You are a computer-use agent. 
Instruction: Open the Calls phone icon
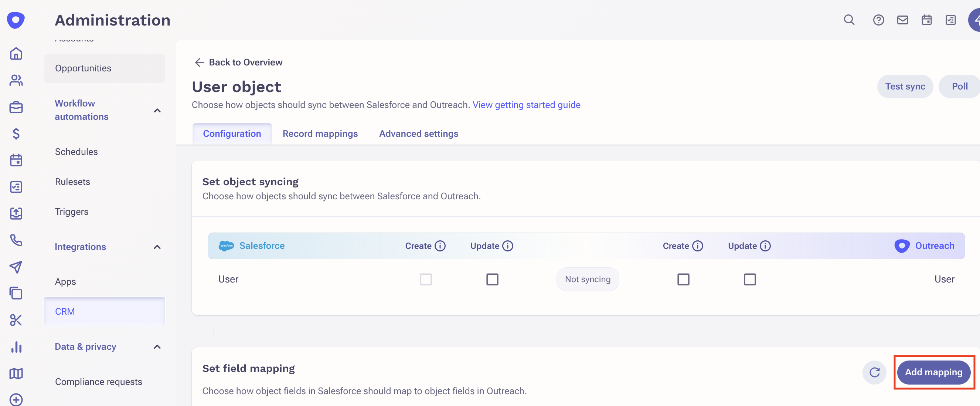coord(16,240)
